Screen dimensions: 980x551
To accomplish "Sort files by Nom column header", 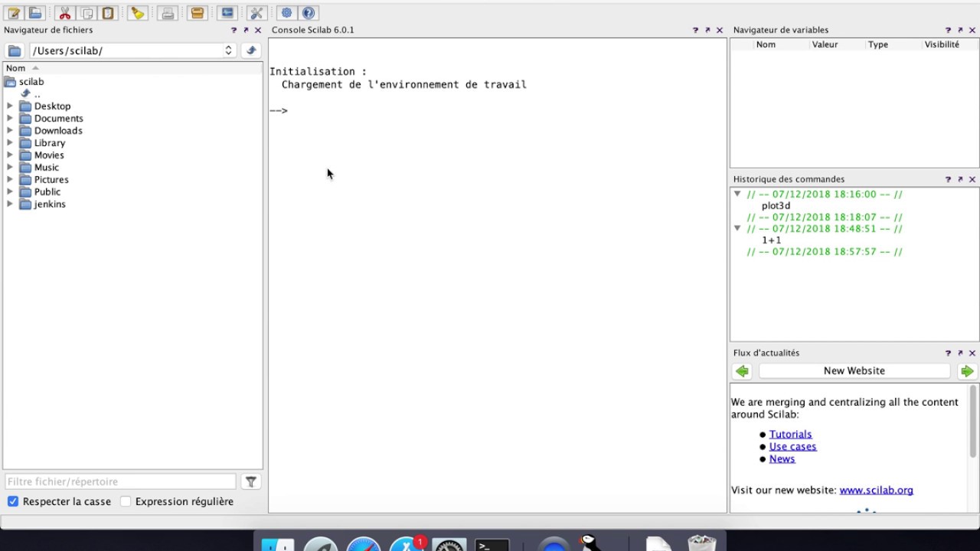I will pos(132,68).
